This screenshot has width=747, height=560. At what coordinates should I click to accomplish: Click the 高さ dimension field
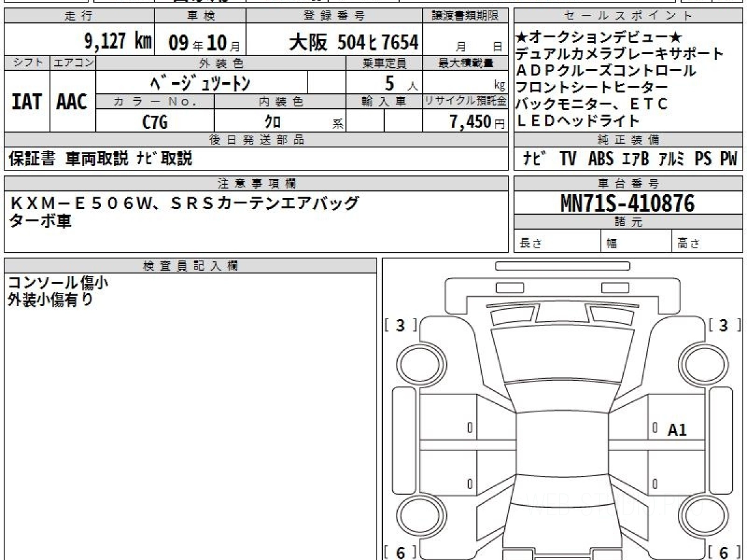[707, 243]
